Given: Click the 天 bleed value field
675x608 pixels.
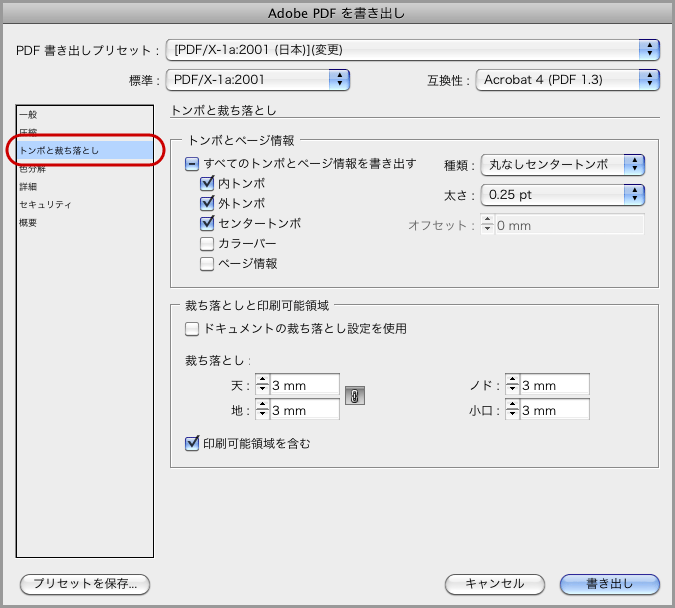Looking at the screenshot, I should coord(304,385).
